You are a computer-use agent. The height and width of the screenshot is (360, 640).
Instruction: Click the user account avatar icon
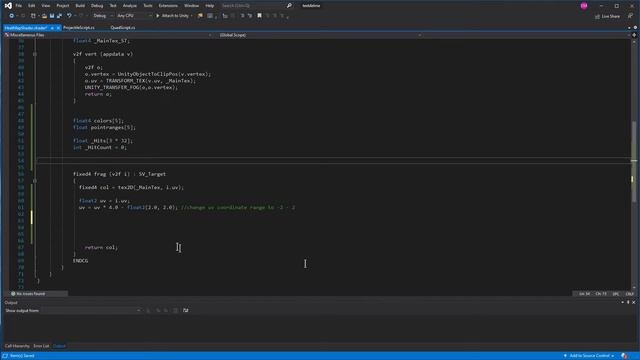click(584, 6)
